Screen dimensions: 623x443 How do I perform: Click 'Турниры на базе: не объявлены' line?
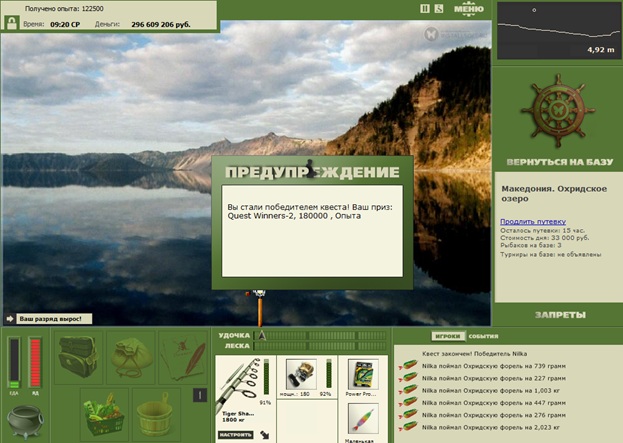point(551,255)
